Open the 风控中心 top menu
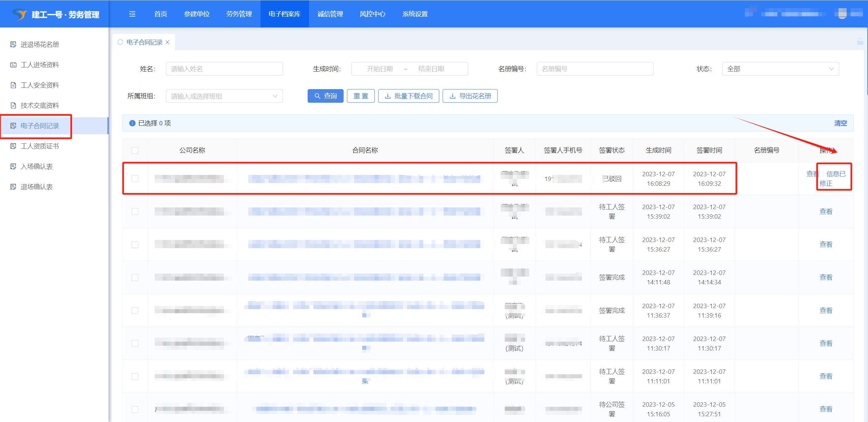This screenshot has width=868, height=422. click(x=372, y=14)
